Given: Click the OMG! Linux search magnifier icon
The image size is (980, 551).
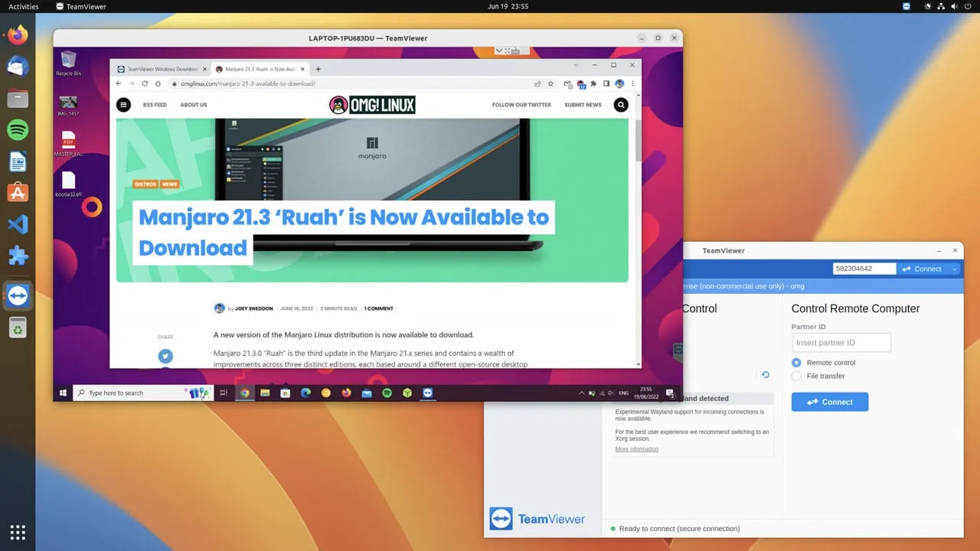Looking at the screenshot, I should pos(620,105).
